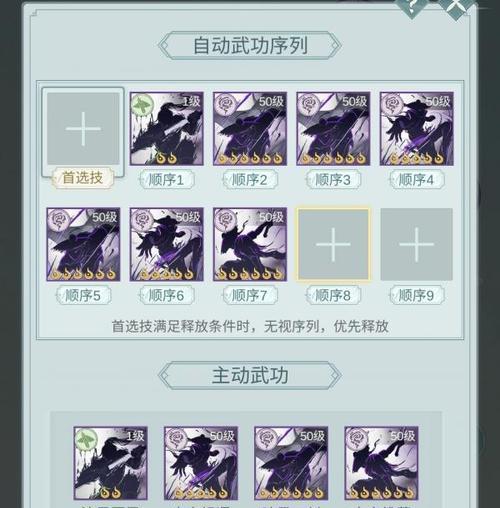Click the 顺序8 label
This screenshot has width=500, height=508.
point(333,295)
